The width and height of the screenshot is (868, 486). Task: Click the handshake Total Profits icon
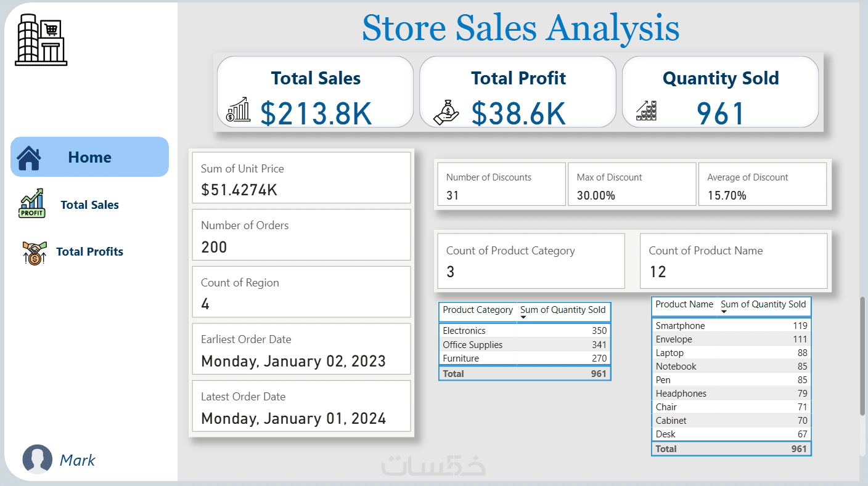(x=35, y=253)
